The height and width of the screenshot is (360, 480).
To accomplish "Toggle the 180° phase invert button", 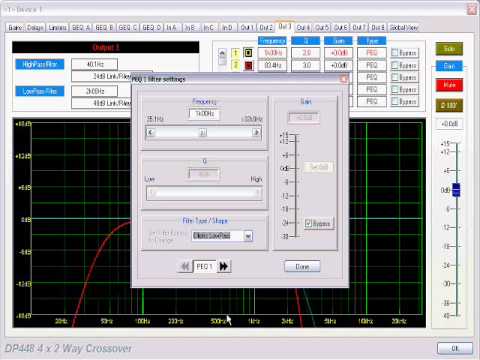I will tap(449, 105).
